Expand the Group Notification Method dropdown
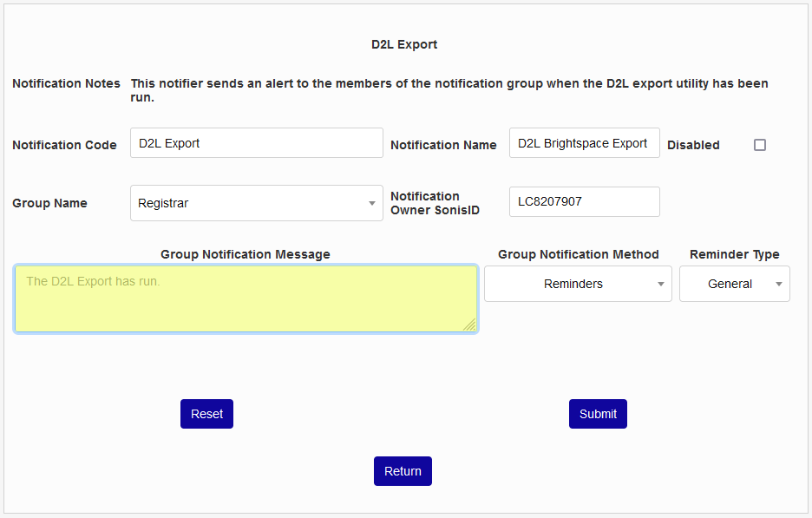Screen dimensions: 812x518 click(x=578, y=284)
